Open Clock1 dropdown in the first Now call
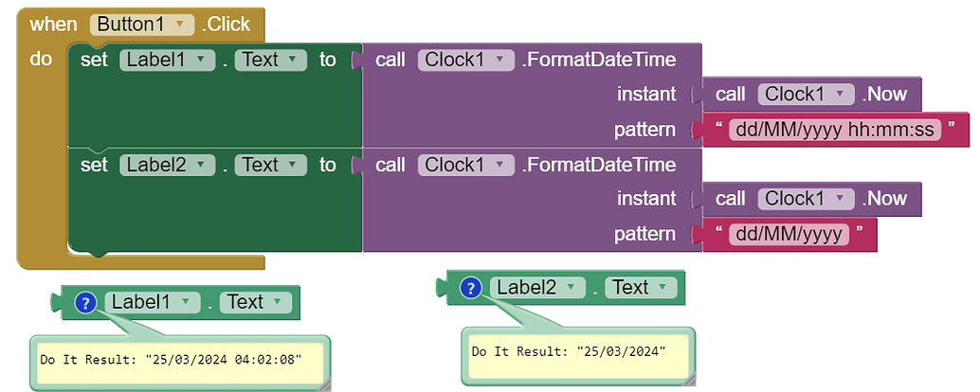980x392 pixels. 839,95
